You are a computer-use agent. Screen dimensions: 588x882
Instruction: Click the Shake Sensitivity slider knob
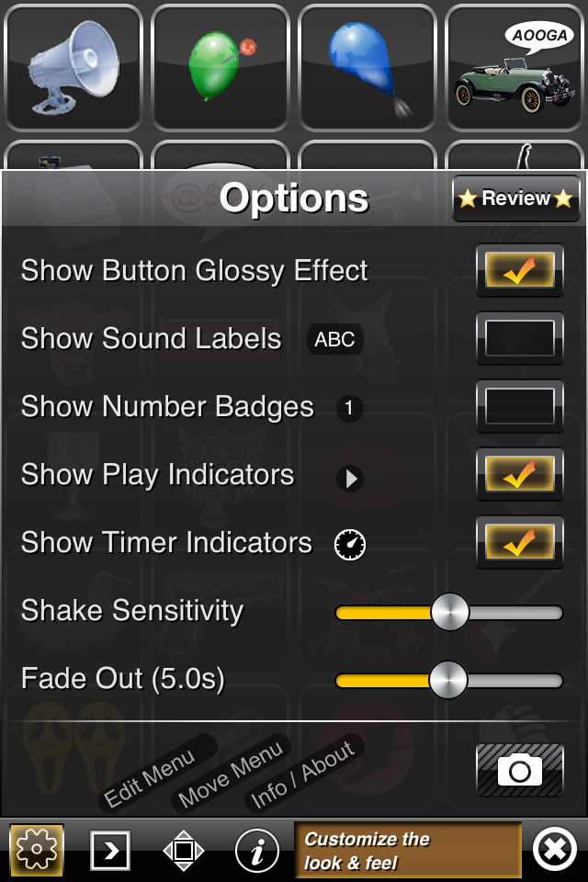450,612
